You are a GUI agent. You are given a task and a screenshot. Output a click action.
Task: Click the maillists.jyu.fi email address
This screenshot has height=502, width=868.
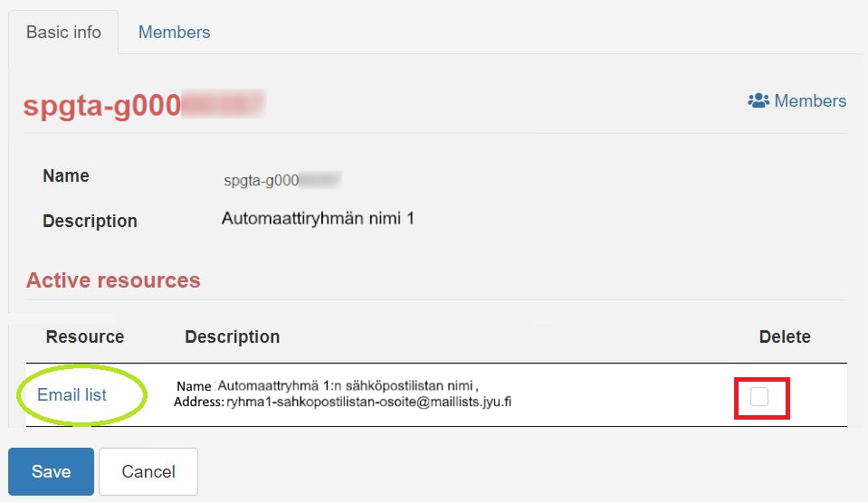tap(368, 402)
